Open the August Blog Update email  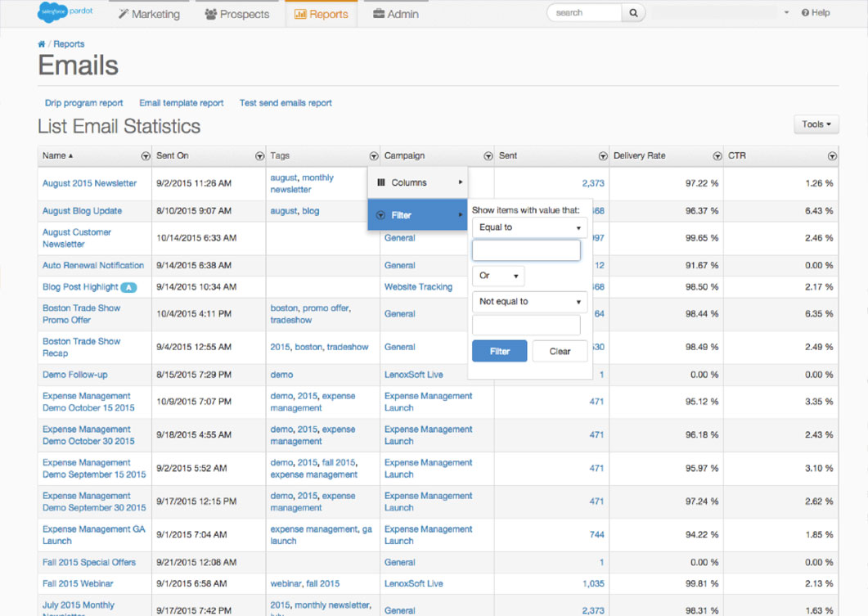pos(83,211)
